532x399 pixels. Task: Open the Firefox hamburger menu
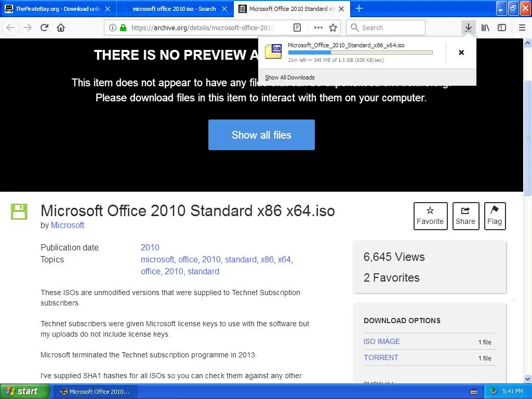coord(522,28)
